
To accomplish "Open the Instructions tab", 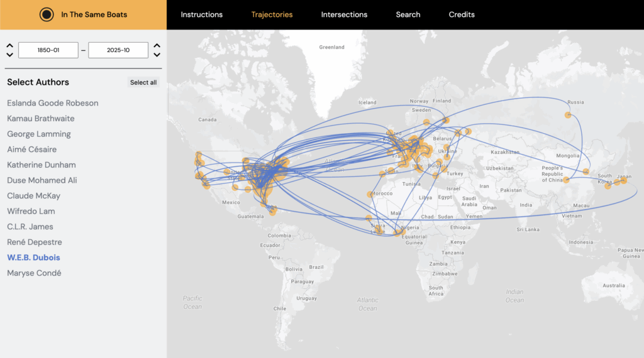I will tap(202, 14).
